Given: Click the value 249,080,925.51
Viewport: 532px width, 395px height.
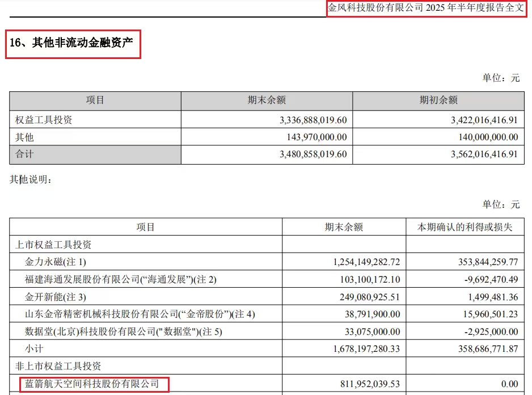Looking at the screenshot, I should coord(370,297).
